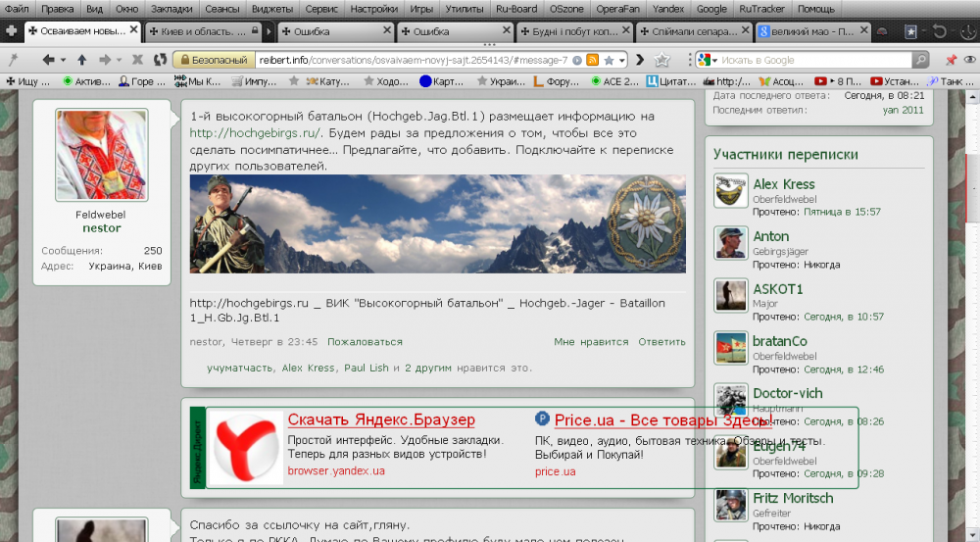Open the Forward button history dropdown
The image size is (980, 542).
pyautogui.click(x=119, y=61)
